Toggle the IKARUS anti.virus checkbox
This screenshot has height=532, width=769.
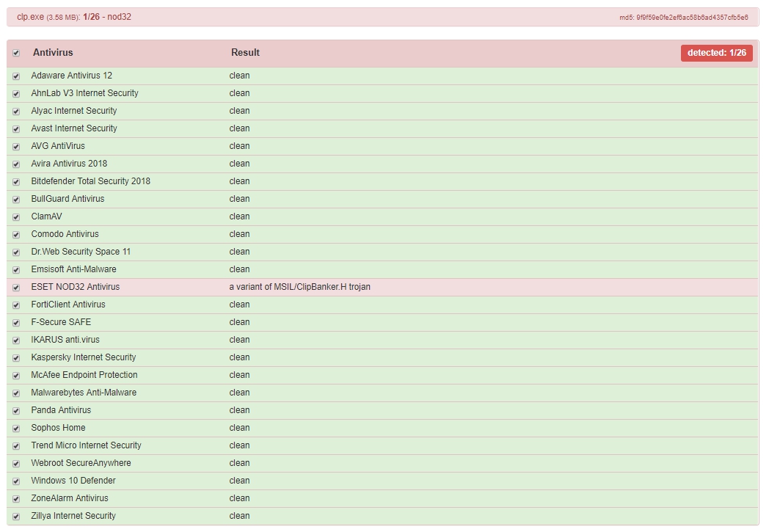pos(16,340)
